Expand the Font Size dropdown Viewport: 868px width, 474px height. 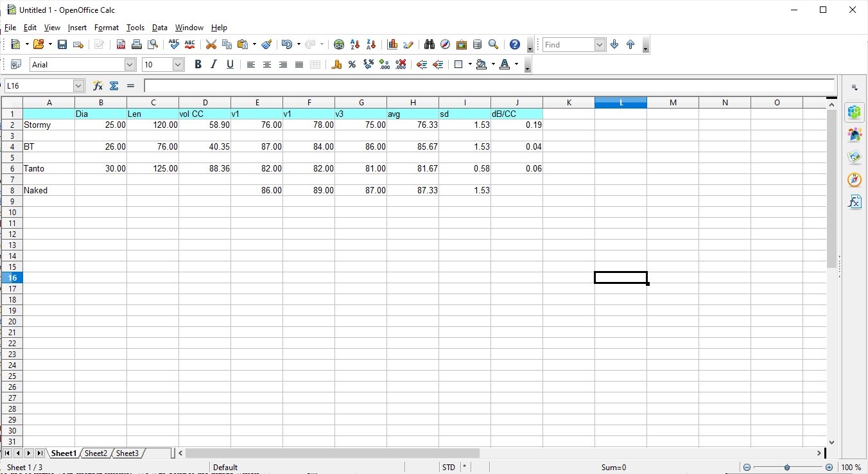[x=178, y=64]
